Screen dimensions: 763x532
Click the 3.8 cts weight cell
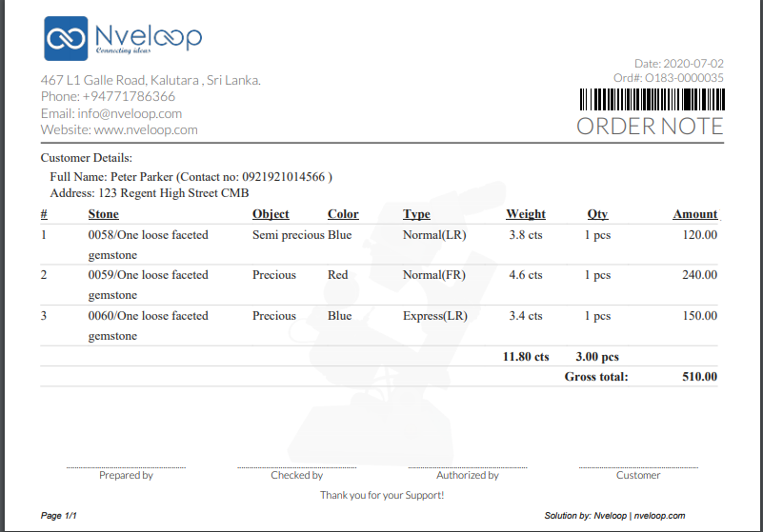(526, 235)
